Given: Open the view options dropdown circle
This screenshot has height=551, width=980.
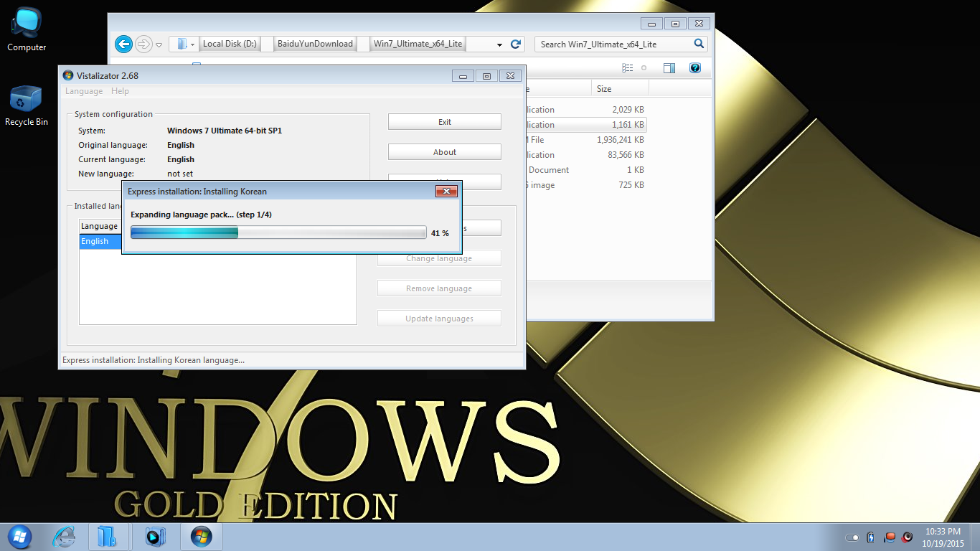Looking at the screenshot, I should pyautogui.click(x=644, y=68).
